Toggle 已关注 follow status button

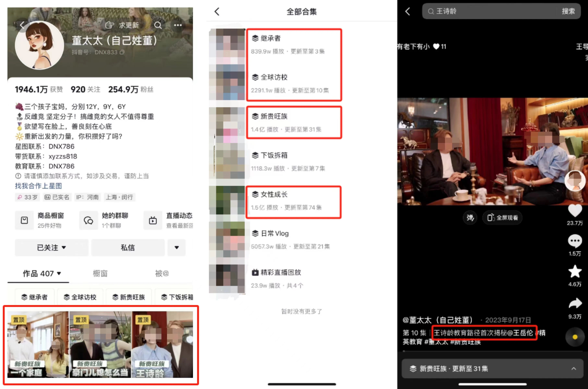pos(52,247)
